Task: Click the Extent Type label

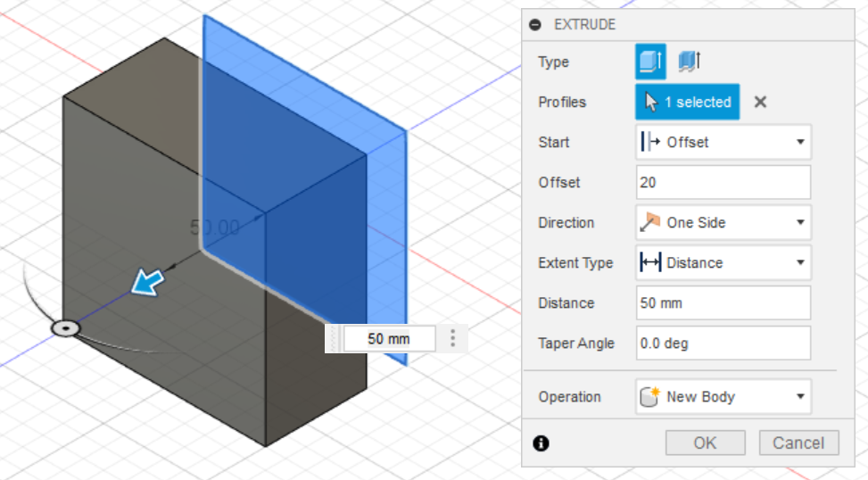Action: [x=575, y=262]
